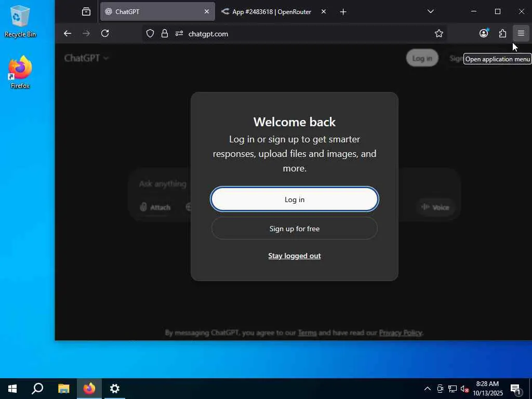Close the OpenRouter App tab
The width and height of the screenshot is (532, 399).
click(324, 11)
